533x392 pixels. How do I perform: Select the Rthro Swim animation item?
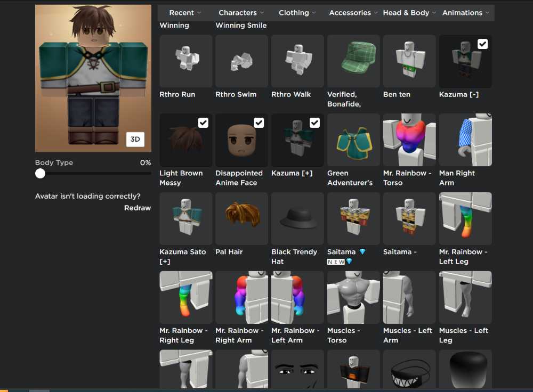pyautogui.click(x=241, y=61)
